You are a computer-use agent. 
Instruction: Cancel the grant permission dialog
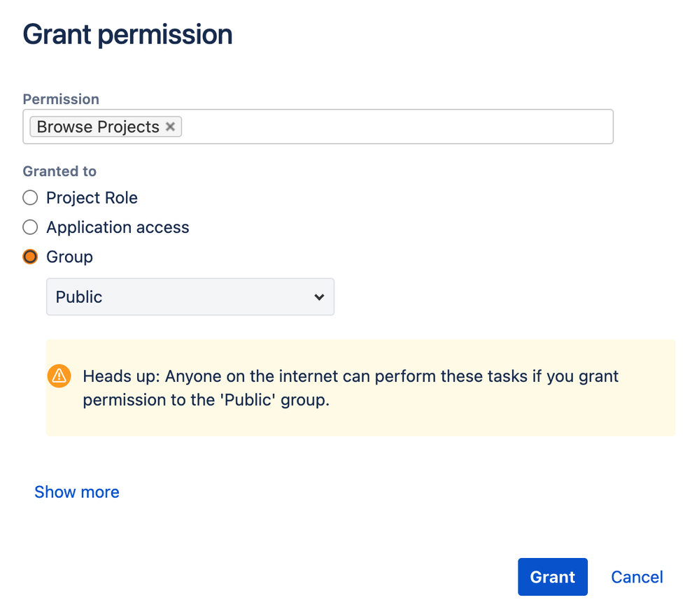click(637, 577)
